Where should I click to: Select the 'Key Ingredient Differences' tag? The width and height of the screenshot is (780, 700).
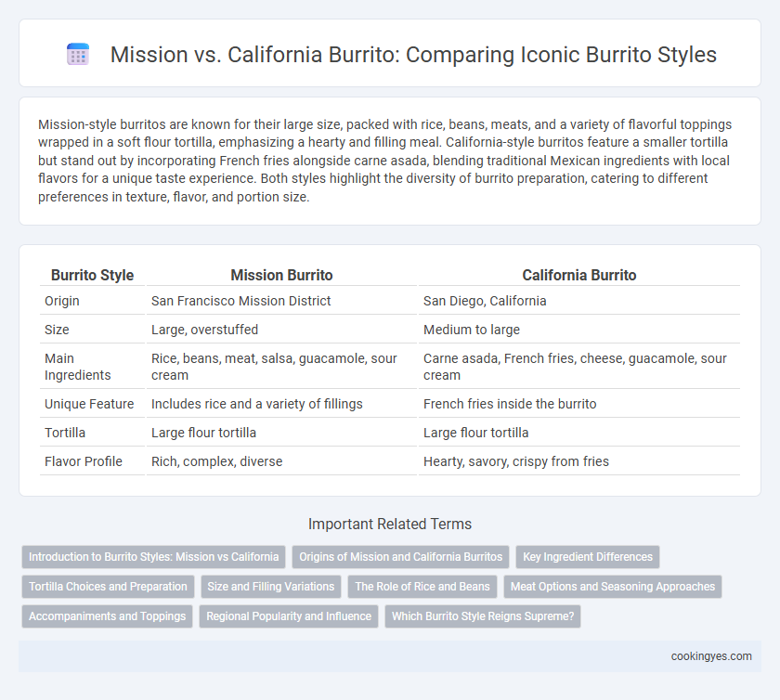point(588,557)
